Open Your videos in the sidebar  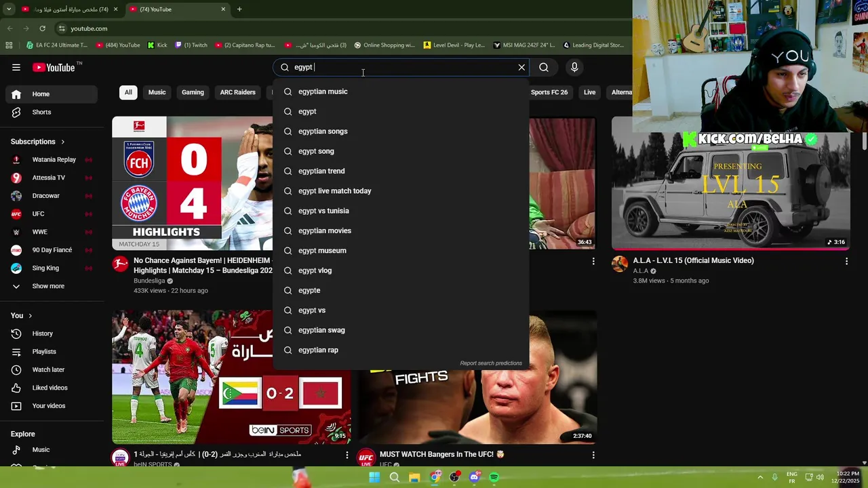[52, 406]
